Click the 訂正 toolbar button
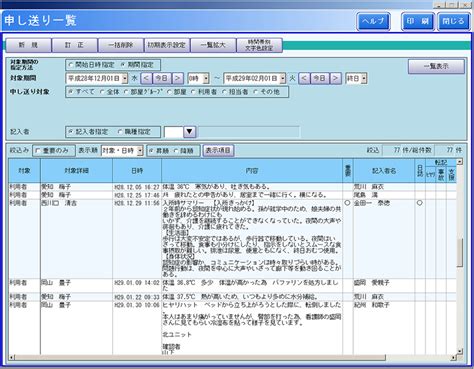The image size is (474, 369). 75,45
